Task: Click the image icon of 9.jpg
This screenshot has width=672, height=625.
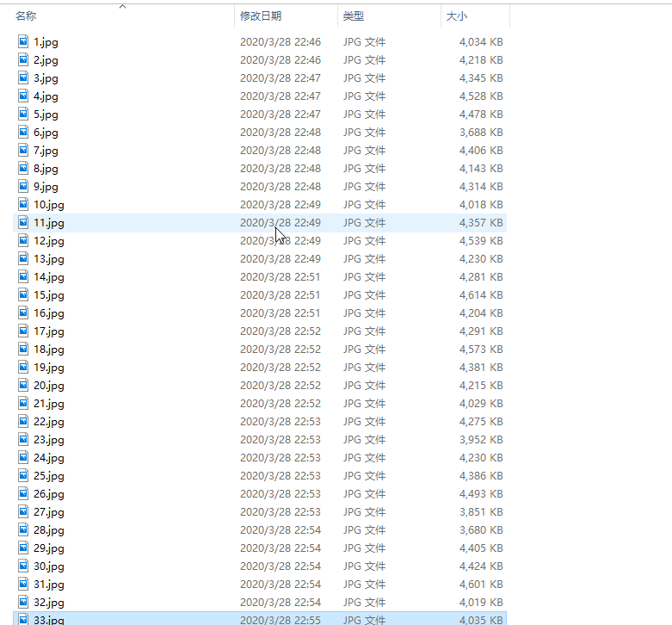Action: (x=23, y=186)
